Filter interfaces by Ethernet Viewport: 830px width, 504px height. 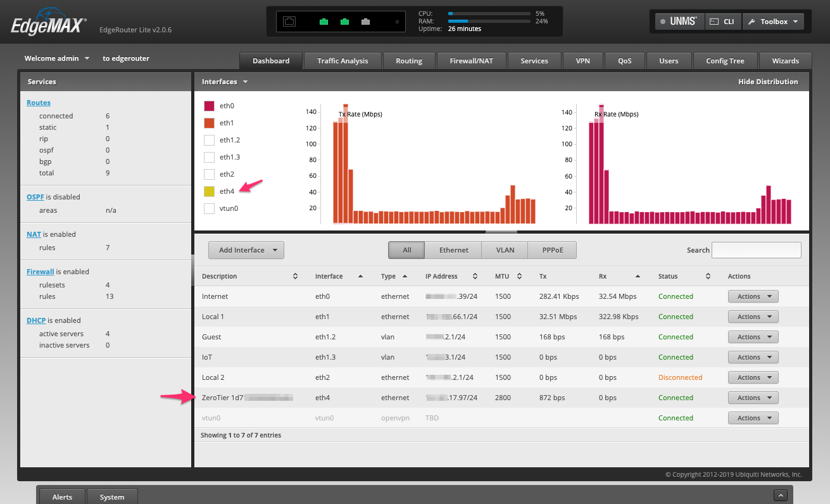[454, 250]
